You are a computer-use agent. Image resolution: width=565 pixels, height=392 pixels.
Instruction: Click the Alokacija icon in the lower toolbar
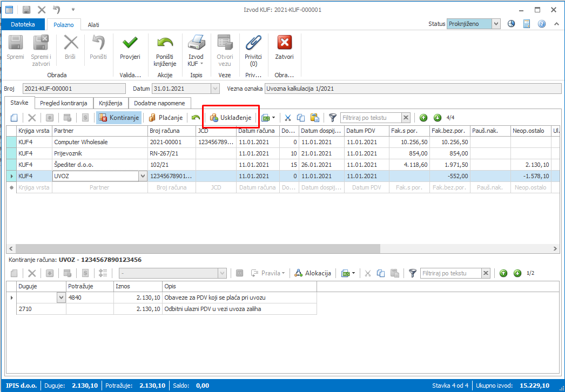[298, 273]
